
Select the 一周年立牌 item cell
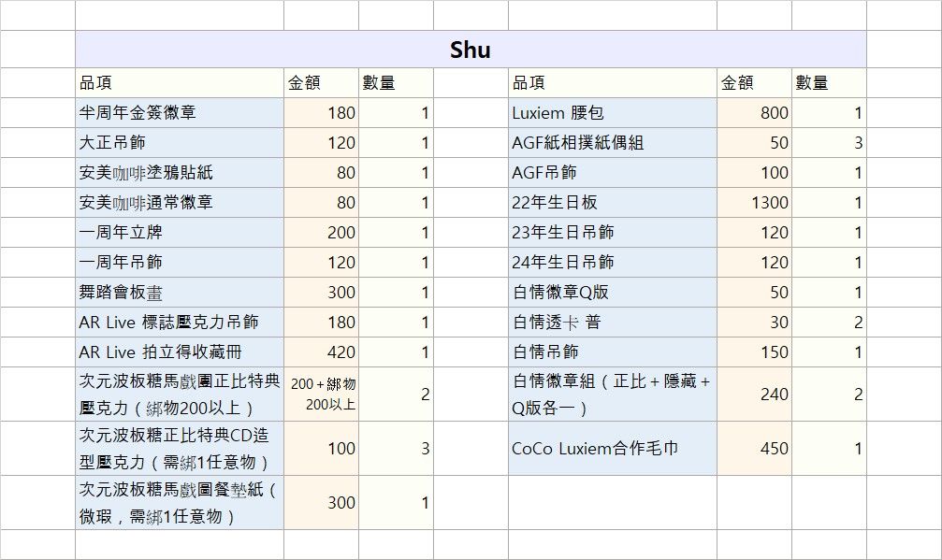[x=180, y=233]
